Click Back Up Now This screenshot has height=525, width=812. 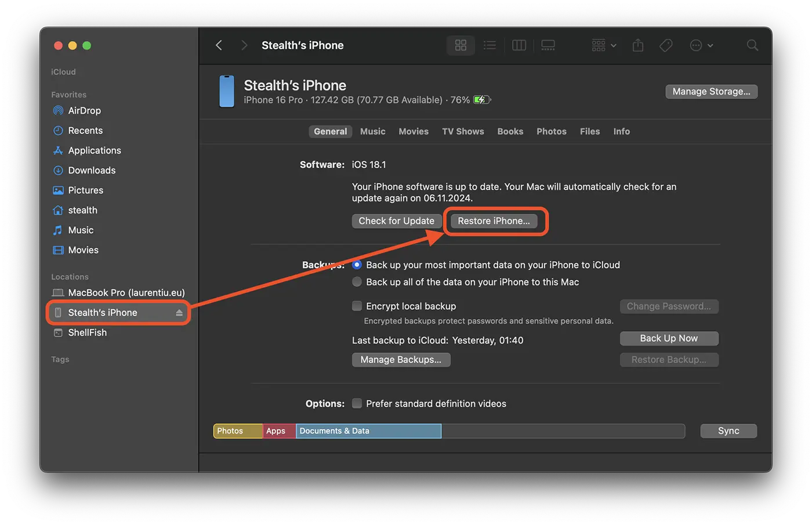[x=669, y=338]
